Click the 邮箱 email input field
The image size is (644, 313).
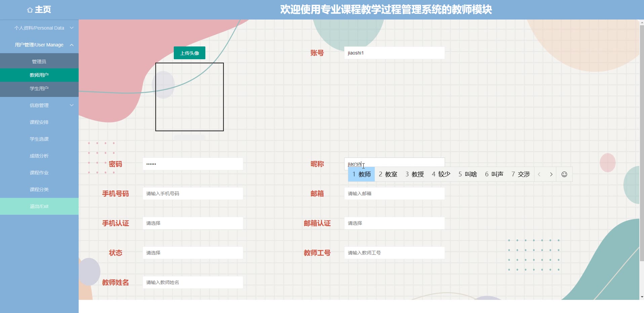(394, 194)
